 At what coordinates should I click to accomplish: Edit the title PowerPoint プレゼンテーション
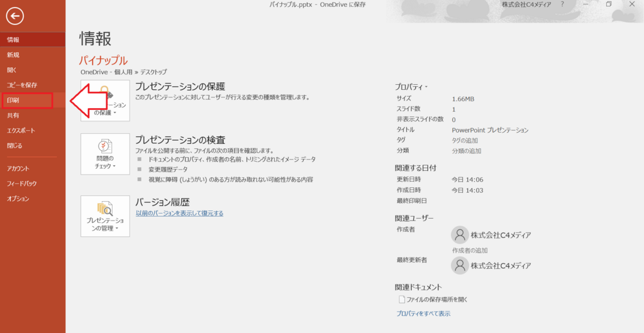tap(490, 130)
